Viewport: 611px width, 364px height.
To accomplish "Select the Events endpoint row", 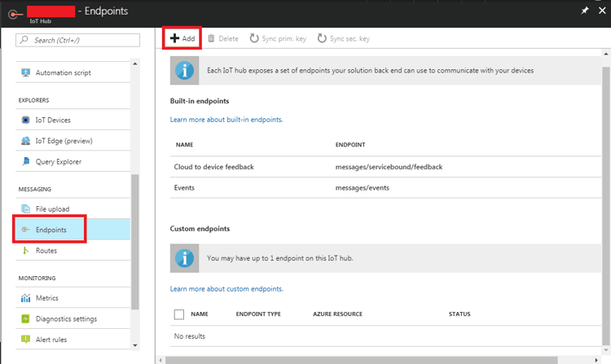I will point(385,187).
